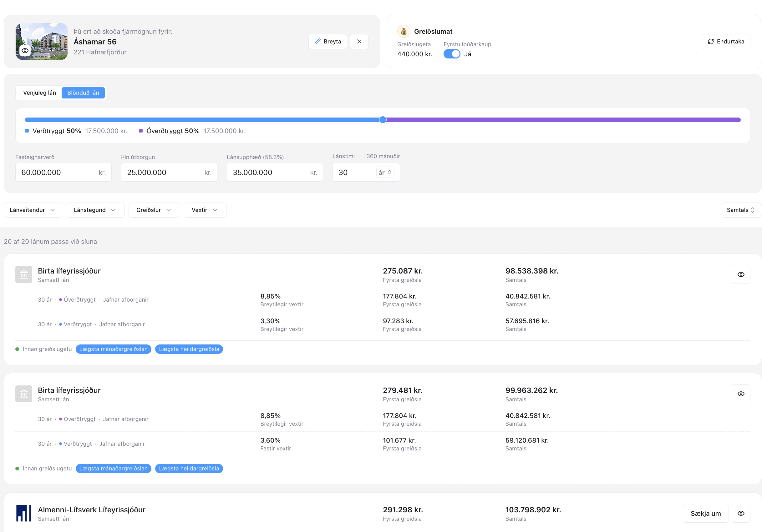The height and width of the screenshot is (532, 762).
Task: Select the Blönduð lán tab
Action: click(x=83, y=93)
